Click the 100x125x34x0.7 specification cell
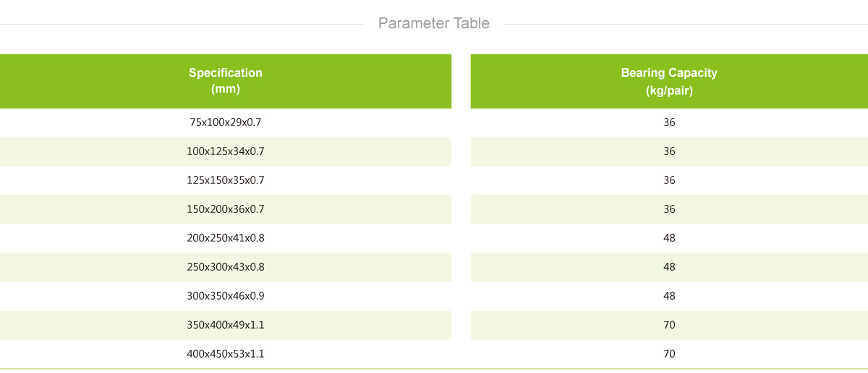This screenshot has width=868, height=373. (226, 151)
